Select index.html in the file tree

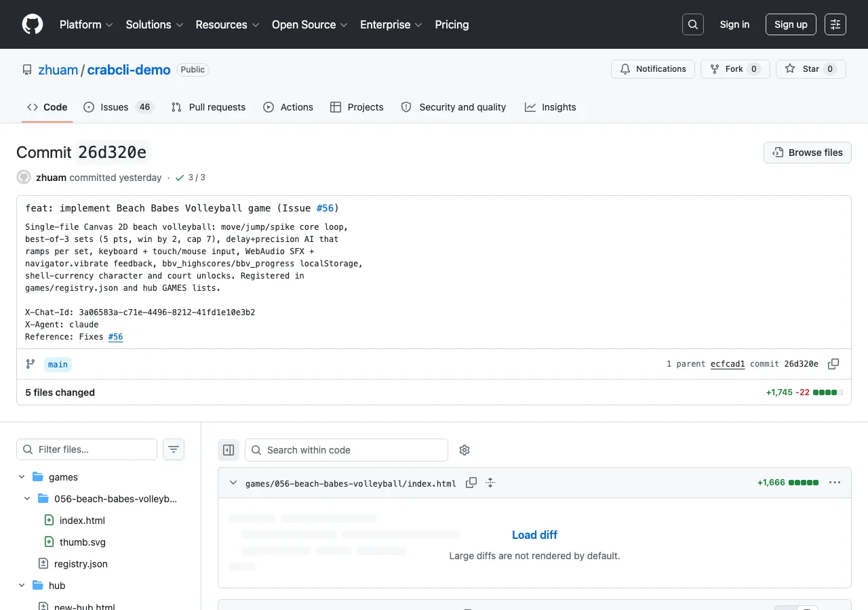click(82, 521)
